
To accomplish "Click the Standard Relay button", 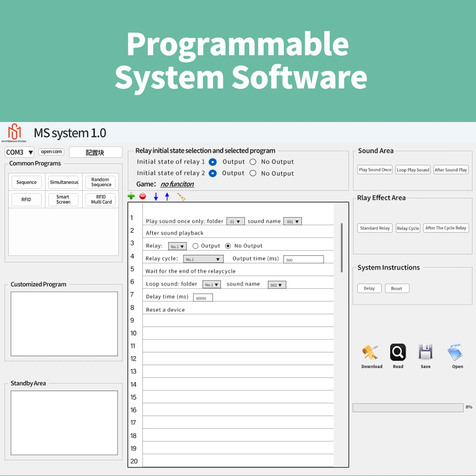I will (x=375, y=228).
